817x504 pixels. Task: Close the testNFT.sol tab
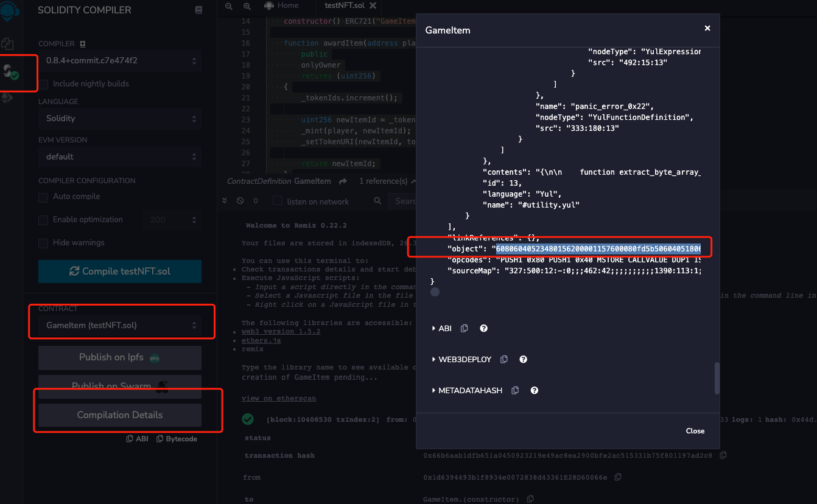(373, 5)
